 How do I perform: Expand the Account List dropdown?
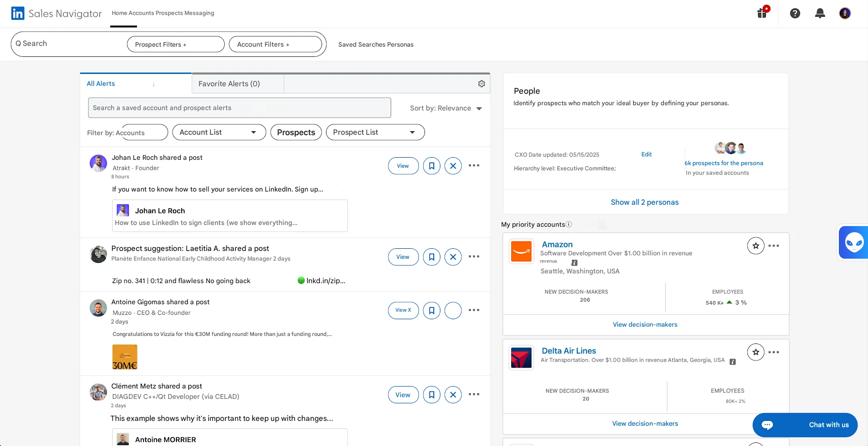219,133
